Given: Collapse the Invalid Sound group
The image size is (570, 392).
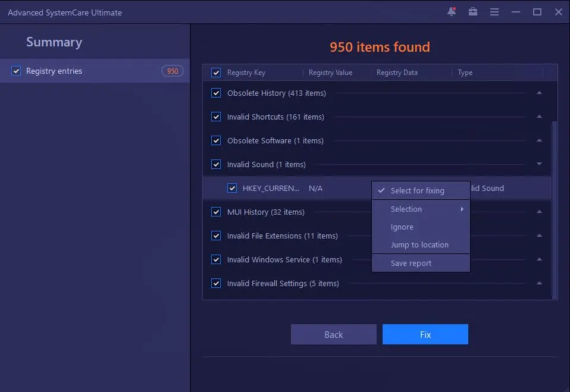Looking at the screenshot, I should pyautogui.click(x=539, y=165).
